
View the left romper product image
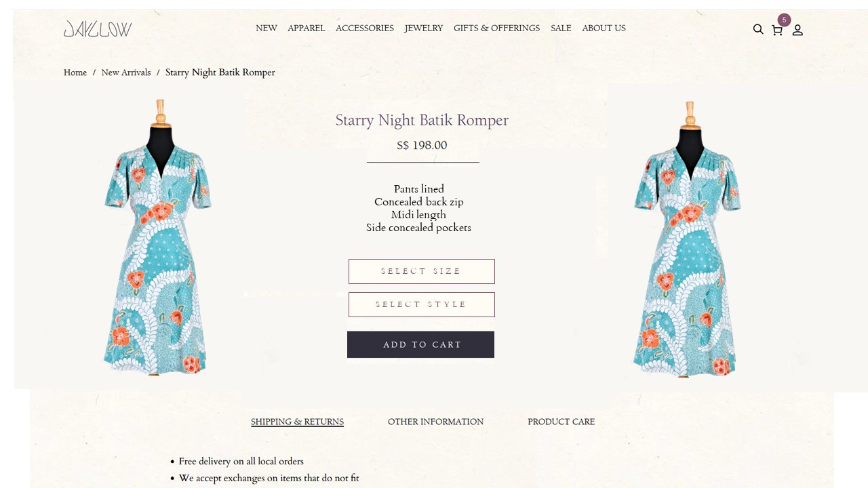click(x=158, y=237)
